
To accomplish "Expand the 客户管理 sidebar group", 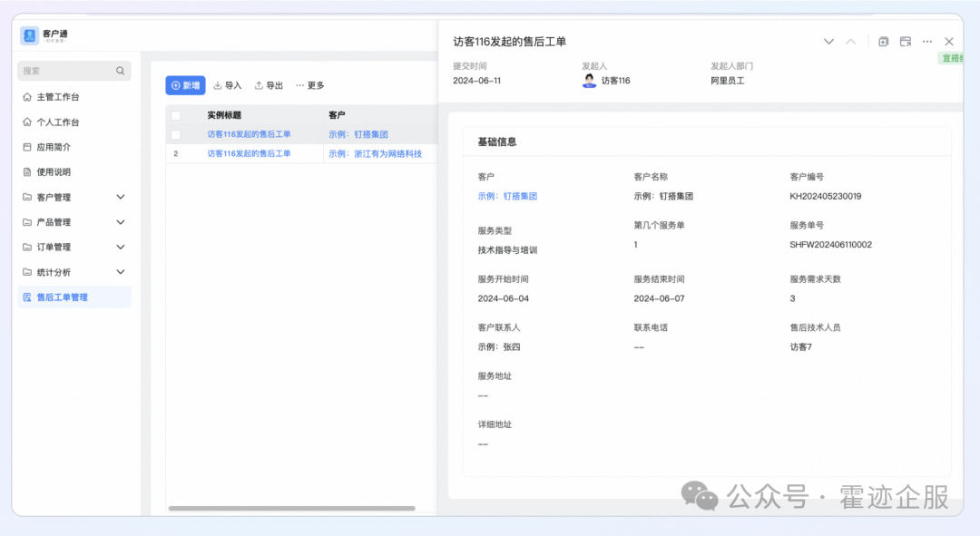I will pyautogui.click(x=121, y=197).
